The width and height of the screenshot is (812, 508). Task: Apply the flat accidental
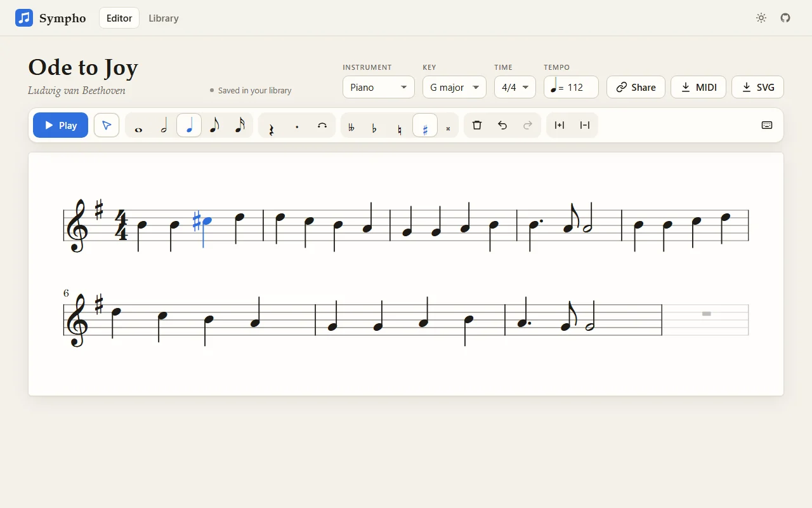tap(374, 126)
